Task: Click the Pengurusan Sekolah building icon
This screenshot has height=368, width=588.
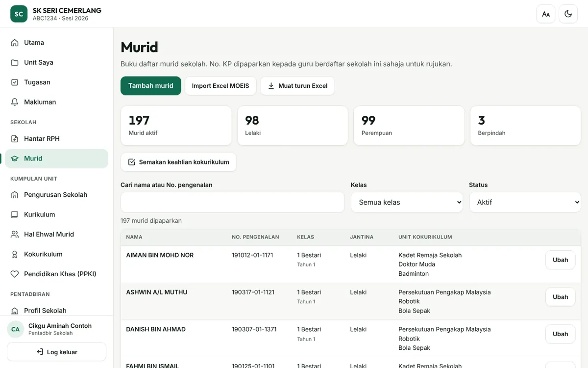Action: click(x=15, y=195)
